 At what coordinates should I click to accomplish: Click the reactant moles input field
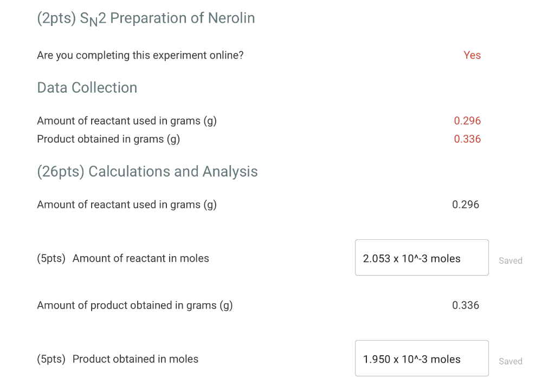pyautogui.click(x=422, y=257)
